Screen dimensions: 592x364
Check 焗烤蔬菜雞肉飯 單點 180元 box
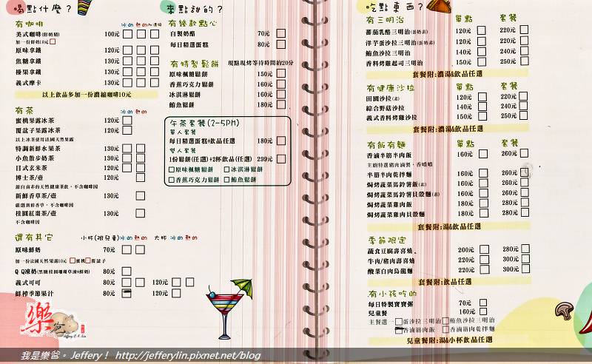484,203
